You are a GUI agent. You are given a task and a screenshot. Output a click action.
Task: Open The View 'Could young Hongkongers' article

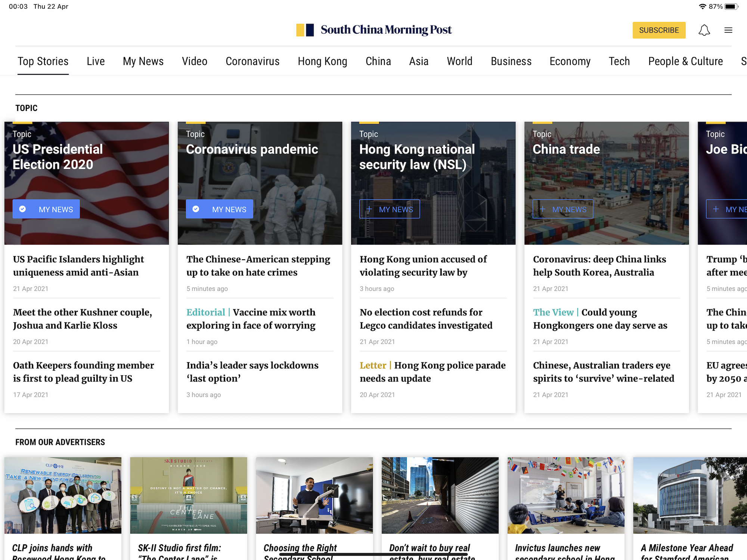[x=600, y=319]
